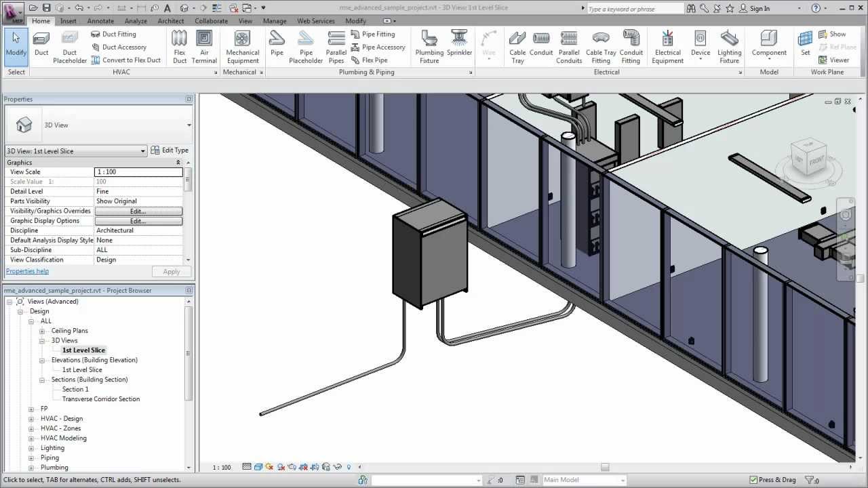Select the Plumbing Fixture tool
Image resolution: width=868 pixels, height=488 pixels.
pyautogui.click(x=429, y=45)
